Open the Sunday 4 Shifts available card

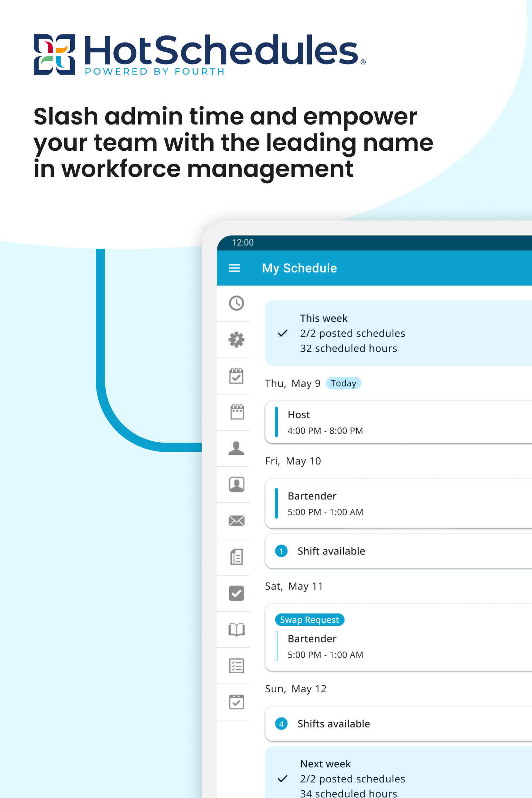(x=399, y=724)
